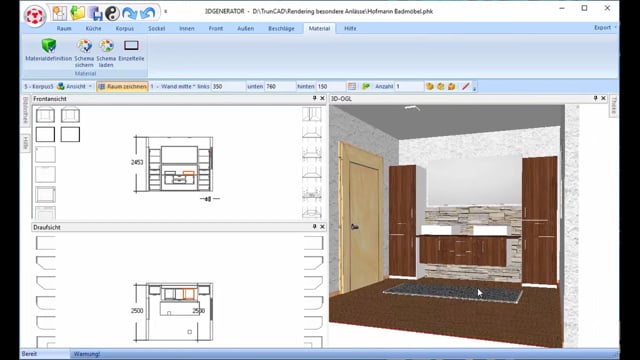640x360 pixels.
Task: Click the 'Bereit' status bar text
Action: point(29,354)
